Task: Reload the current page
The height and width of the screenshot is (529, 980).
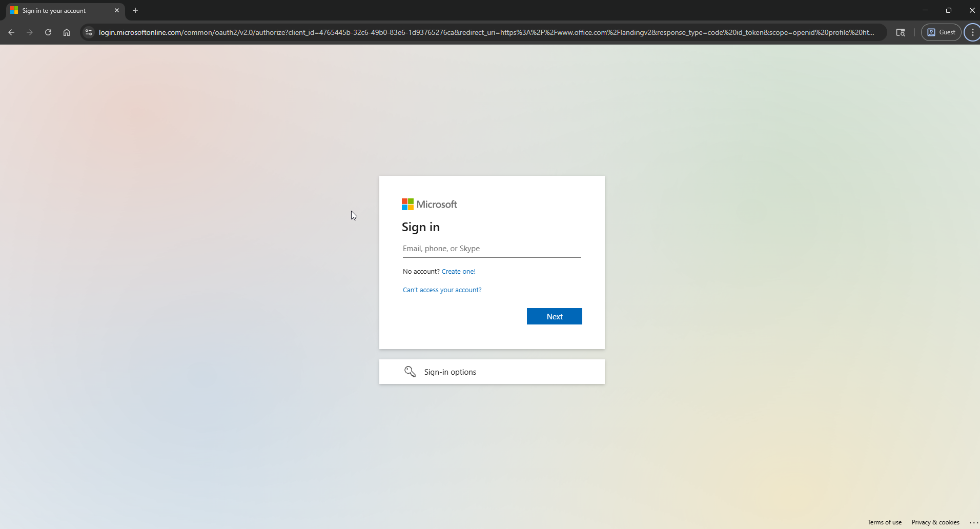Action: coord(48,32)
